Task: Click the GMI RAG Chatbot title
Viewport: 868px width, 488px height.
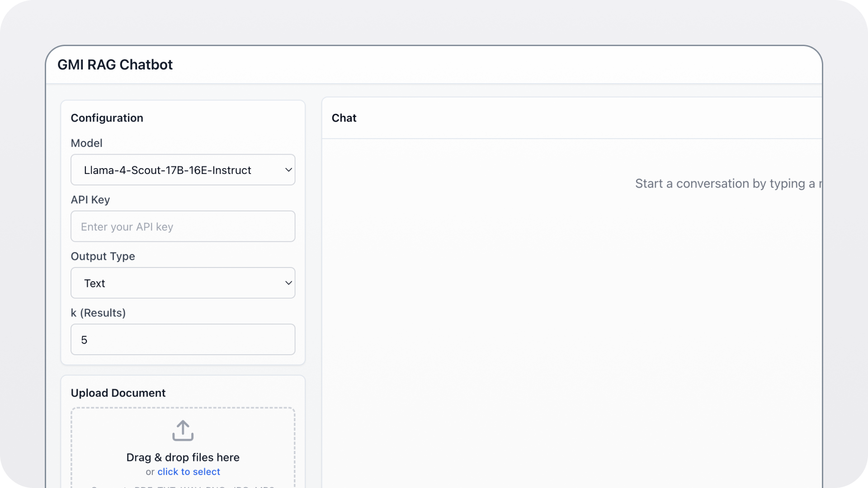Action: [x=115, y=65]
